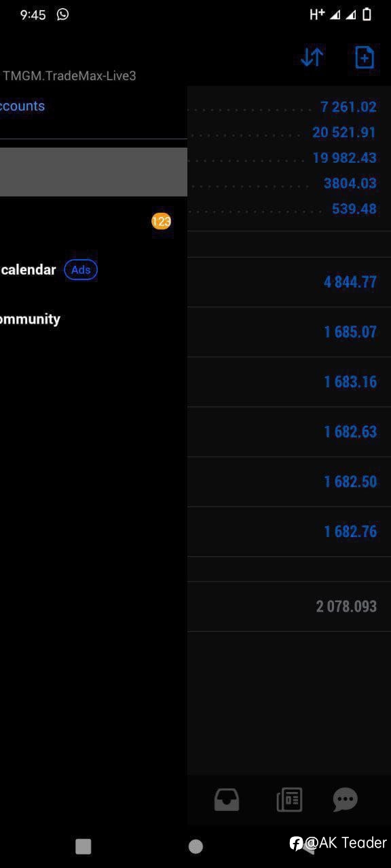Select position row showing 1 682.50

pyautogui.click(x=289, y=482)
